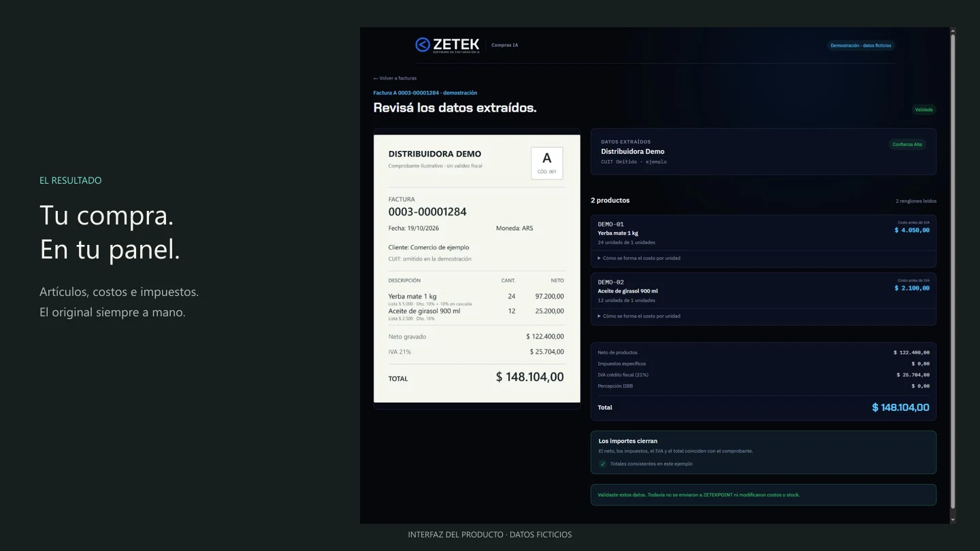The height and width of the screenshot is (551, 980).
Task: Click the IVA crédito fiscal (21%) row
Action: coord(764,375)
